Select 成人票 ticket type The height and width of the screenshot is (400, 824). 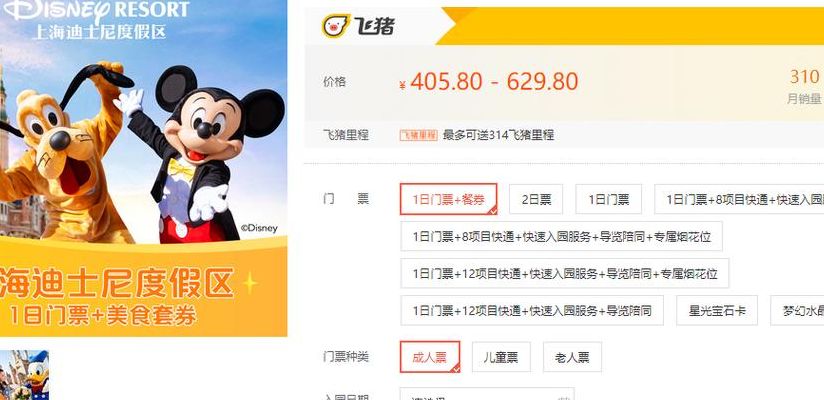pyautogui.click(x=430, y=357)
